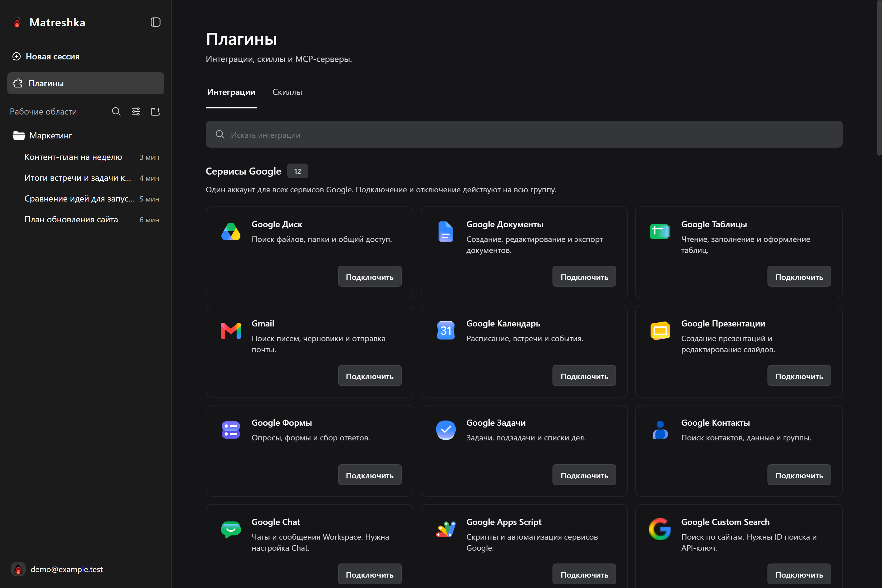The width and height of the screenshot is (882, 588).
Task: Click the page vertical scrollbar thumb
Action: click(x=879, y=78)
